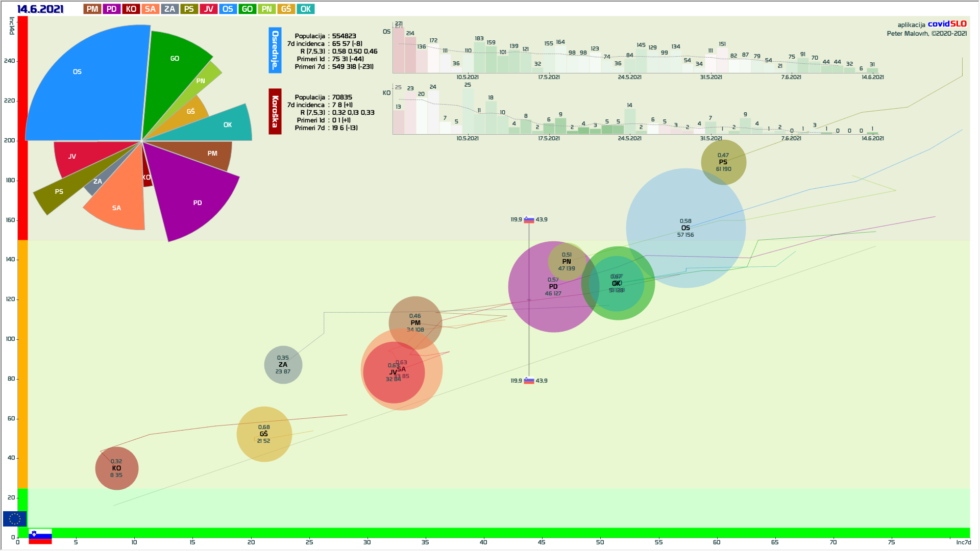This screenshot has width=980, height=551.
Task: Click the Slovenian flag on the x-axis
Action: [x=40, y=536]
